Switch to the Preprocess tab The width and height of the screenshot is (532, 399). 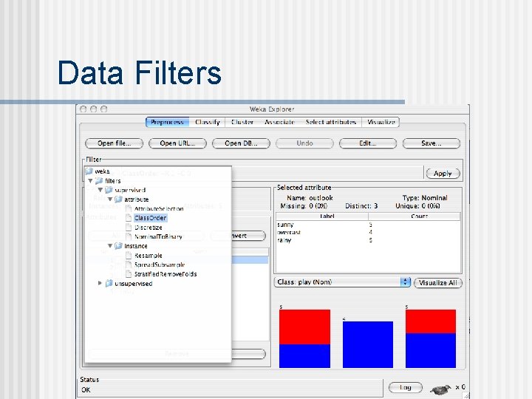click(x=167, y=122)
